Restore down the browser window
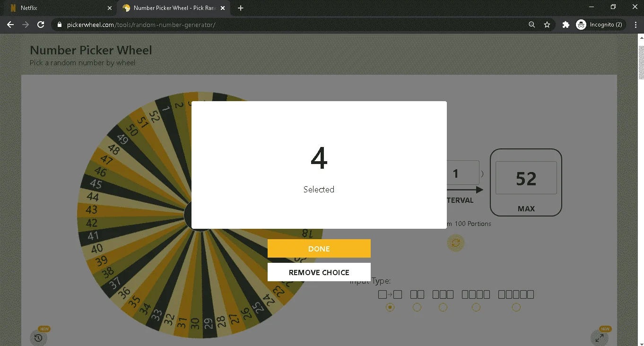The height and width of the screenshot is (346, 644). [613, 7]
